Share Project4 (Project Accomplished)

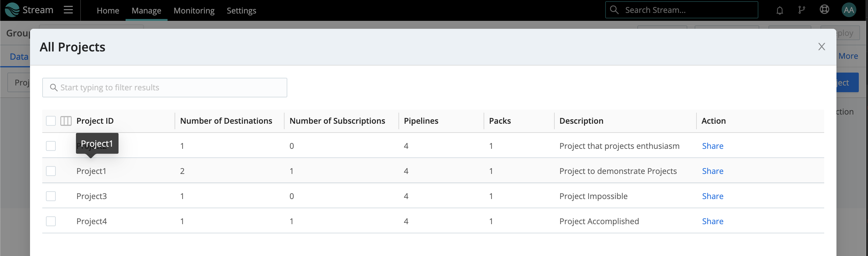[713, 221]
